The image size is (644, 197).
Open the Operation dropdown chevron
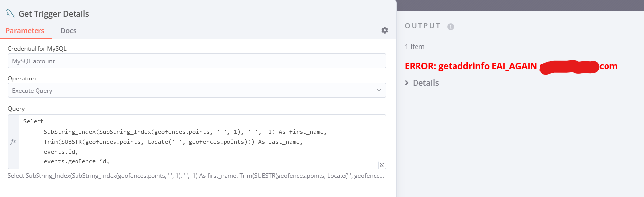pyautogui.click(x=379, y=90)
